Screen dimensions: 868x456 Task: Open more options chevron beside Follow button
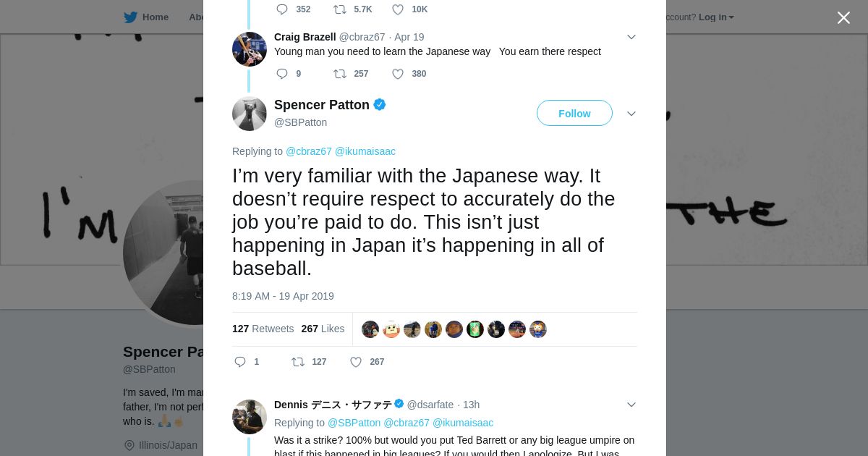[x=631, y=114]
